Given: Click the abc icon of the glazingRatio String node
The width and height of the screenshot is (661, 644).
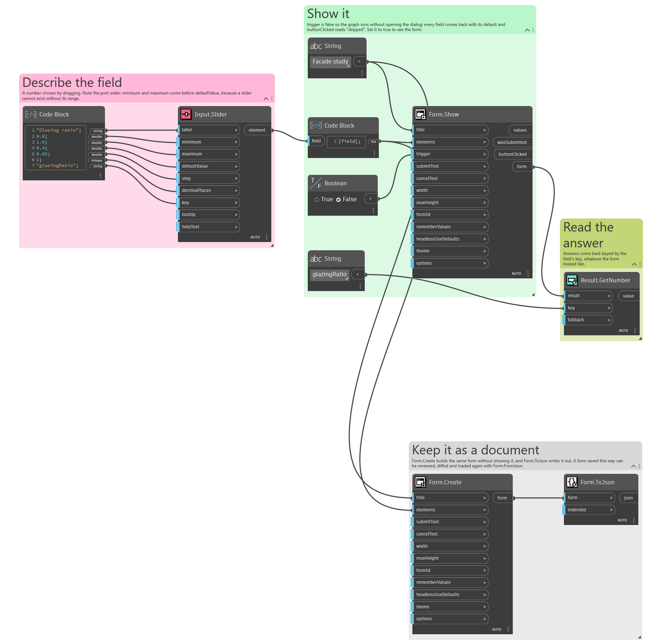Looking at the screenshot, I should tap(316, 259).
